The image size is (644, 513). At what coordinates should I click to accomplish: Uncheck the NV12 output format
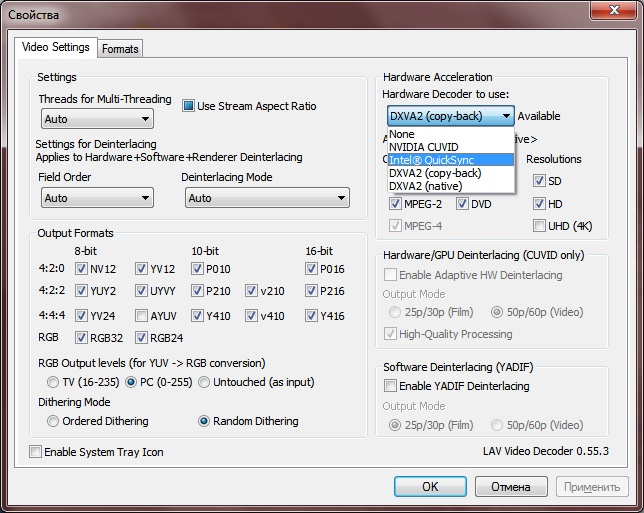coord(81,269)
